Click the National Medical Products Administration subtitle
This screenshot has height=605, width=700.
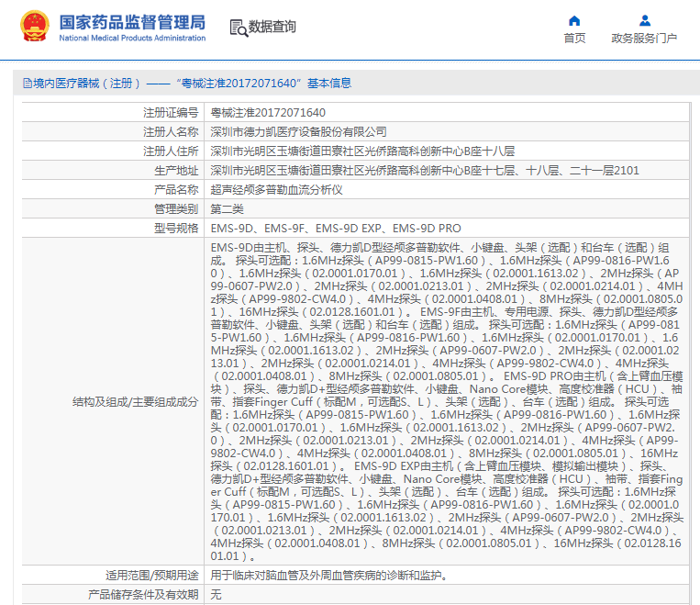[x=132, y=39]
